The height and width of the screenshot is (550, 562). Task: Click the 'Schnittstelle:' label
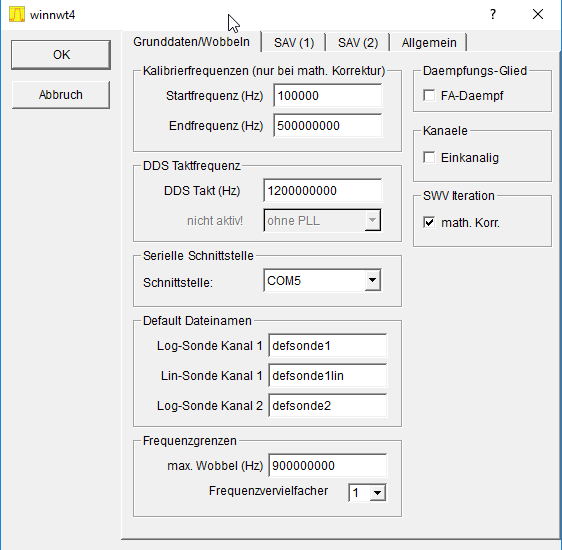178,283
